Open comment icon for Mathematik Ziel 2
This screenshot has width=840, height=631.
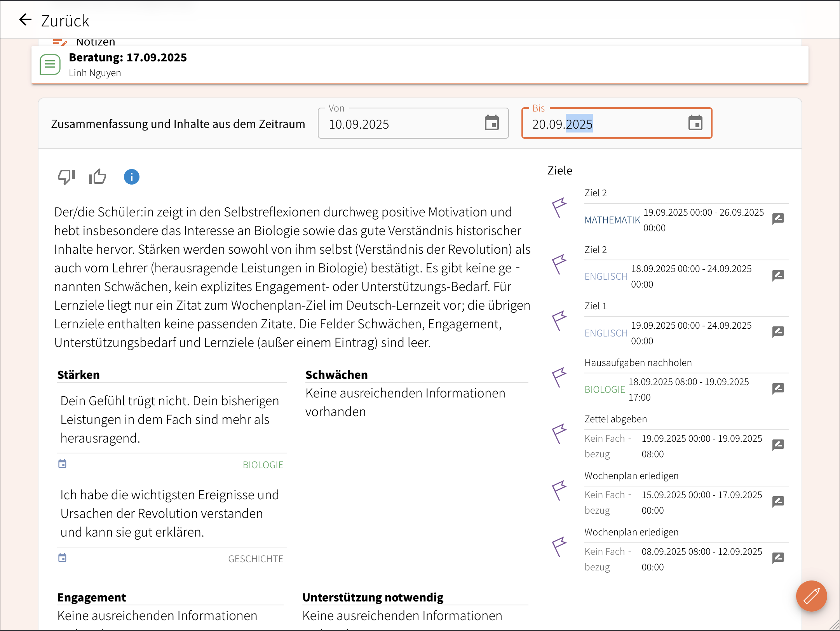778,219
